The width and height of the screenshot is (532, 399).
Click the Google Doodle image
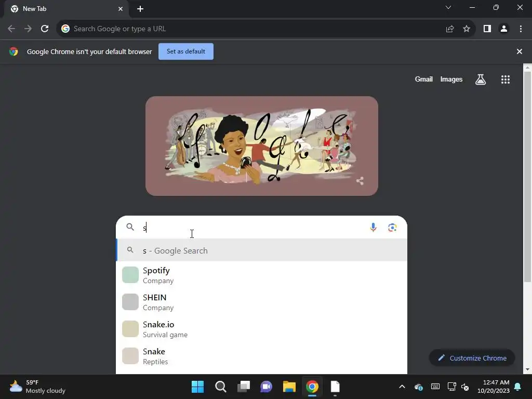[x=262, y=146]
